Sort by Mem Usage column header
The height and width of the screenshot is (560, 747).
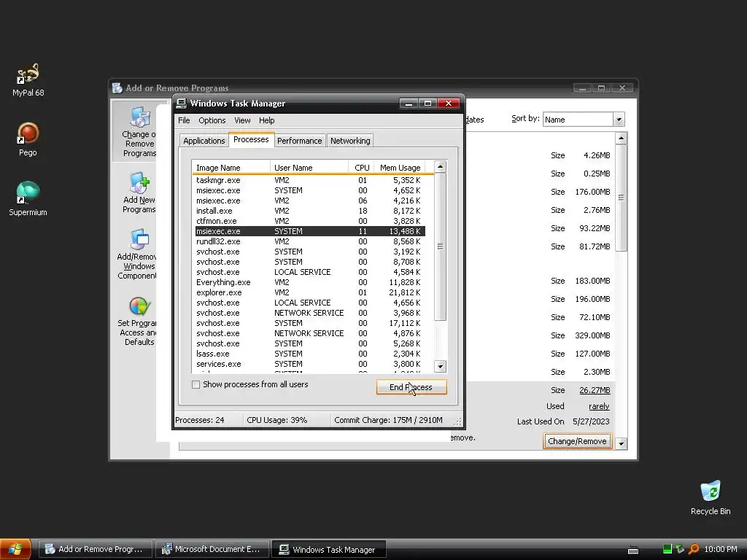point(400,168)
